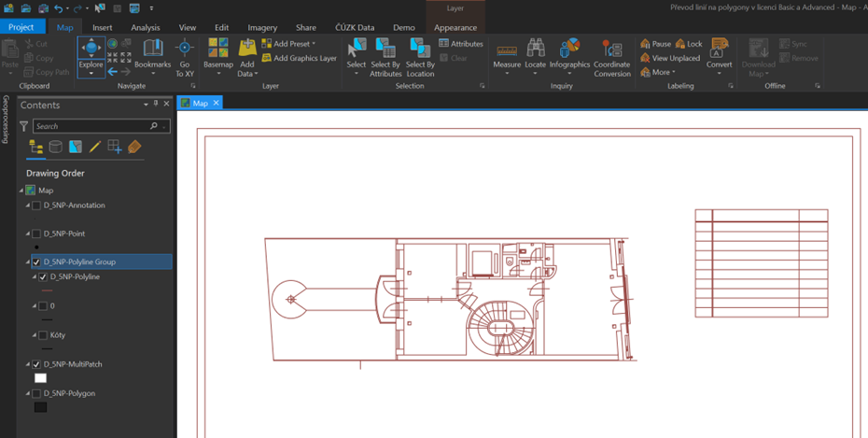Open the Imagery ribbon tab
This screenshot has width=868, height=438.
[x=262, y=27]
